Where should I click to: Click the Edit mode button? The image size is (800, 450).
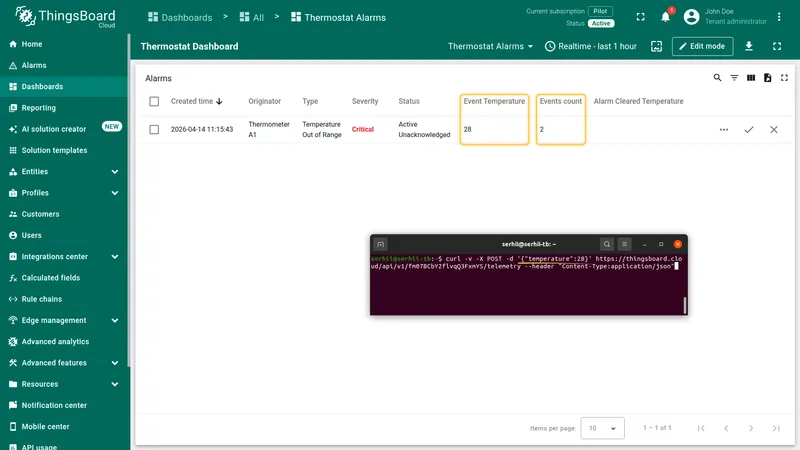coord(703,46)
